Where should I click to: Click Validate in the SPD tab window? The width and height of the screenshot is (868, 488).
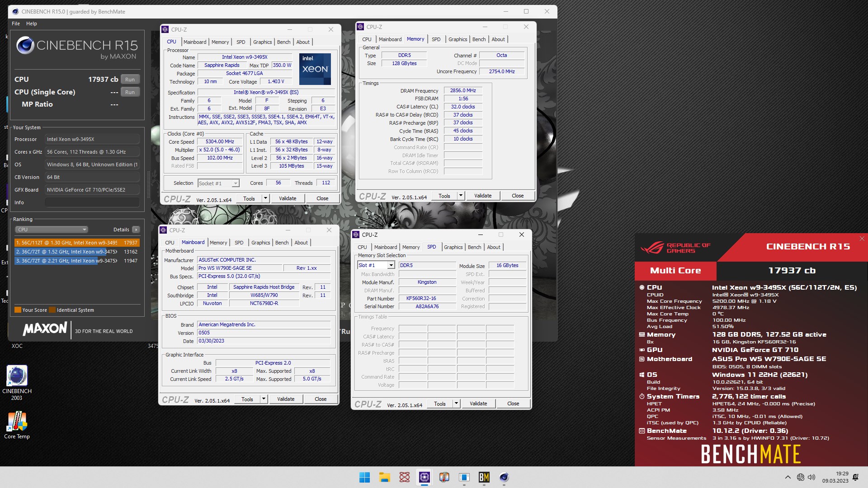pyautogui.click(x=478, y=404)
